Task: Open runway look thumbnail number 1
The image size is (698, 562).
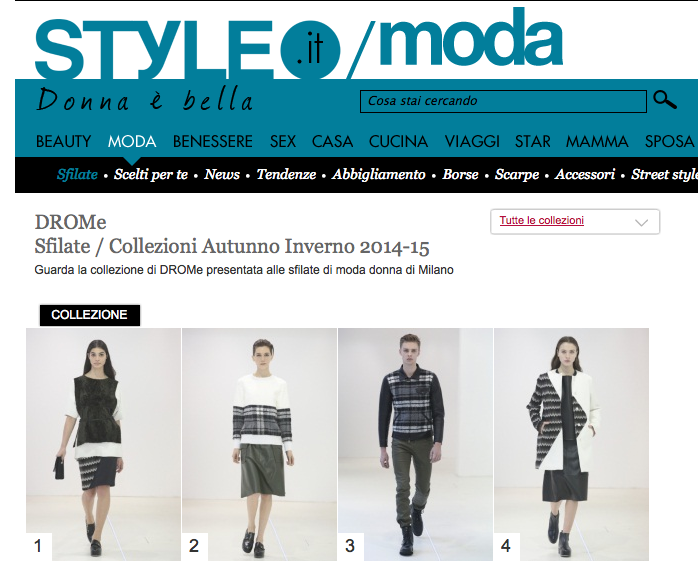Action: [x=103, y=444]
